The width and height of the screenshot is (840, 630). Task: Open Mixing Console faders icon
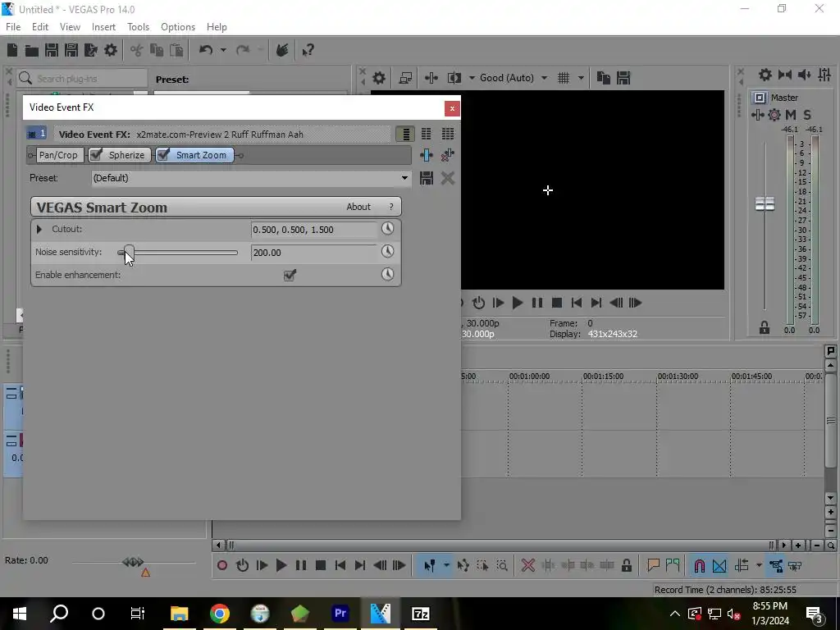coord(825,75)
